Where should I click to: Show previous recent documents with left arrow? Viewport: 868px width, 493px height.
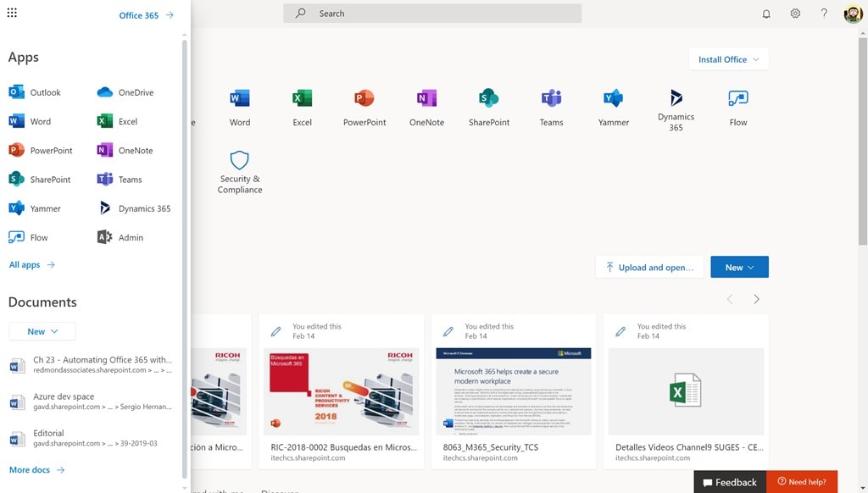point(730,299)
